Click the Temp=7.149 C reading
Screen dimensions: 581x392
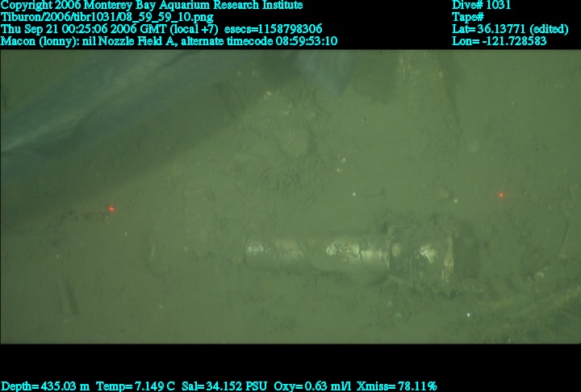click(x=136, y=386)
